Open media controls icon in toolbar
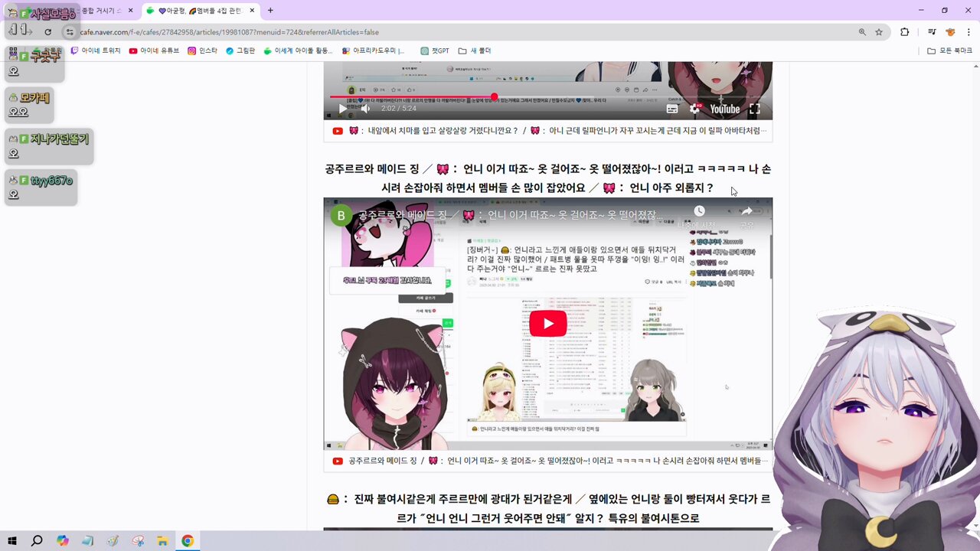Image resolution: width=980 pixels, height=551 pixels. [x=932, y=32]
